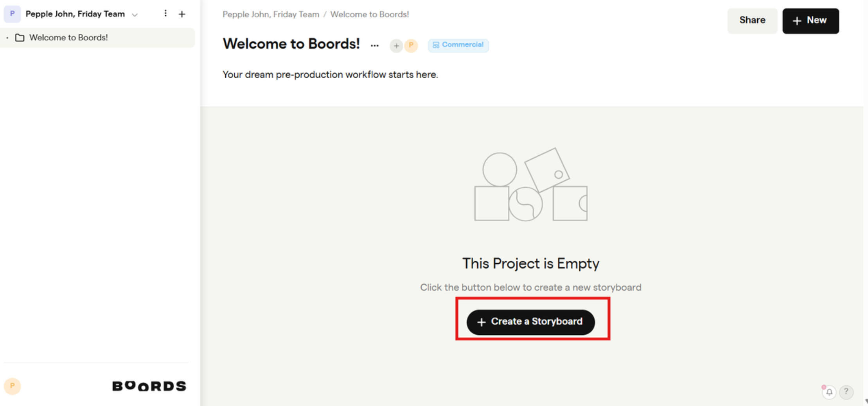Click the plus circle to invite a collaborator
The width and height of the screenshot is (868, 406).
(x=396, y=46)
